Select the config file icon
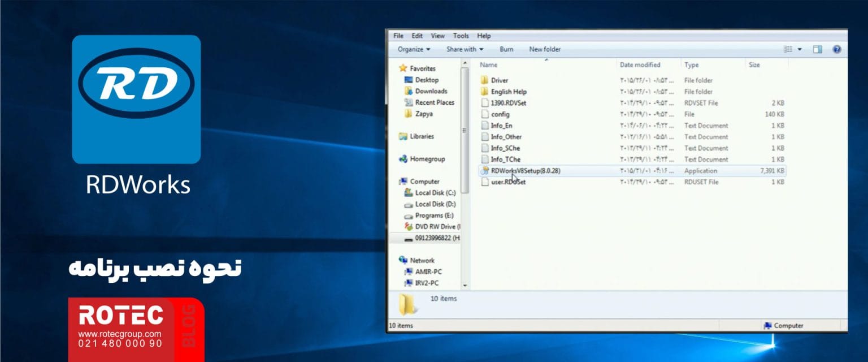Image resolution: width=868 pixels, height=362 pixels. pyautogui.click(x=484, y=114)
